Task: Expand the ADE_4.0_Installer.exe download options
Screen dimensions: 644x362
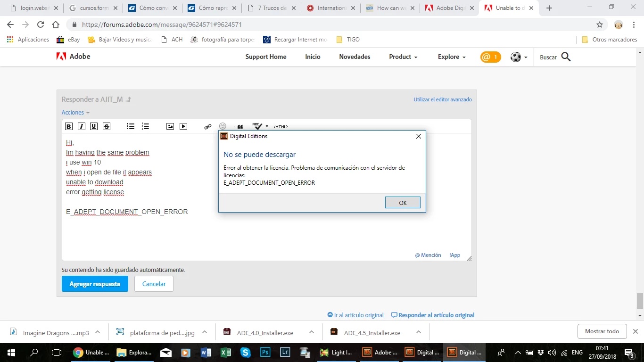Action: [x=312, y=332]
